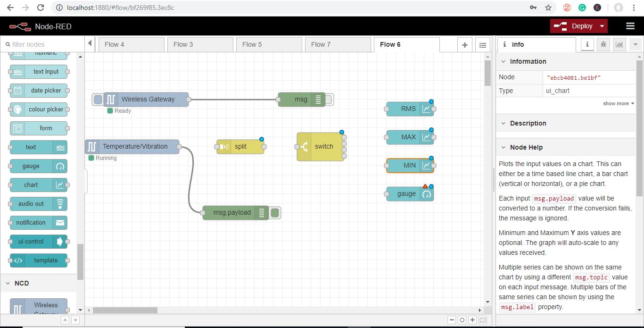Select the Wireless Gateway flow node
The width and height of the screenshot is (644, 328).
[x=146, y=100]
